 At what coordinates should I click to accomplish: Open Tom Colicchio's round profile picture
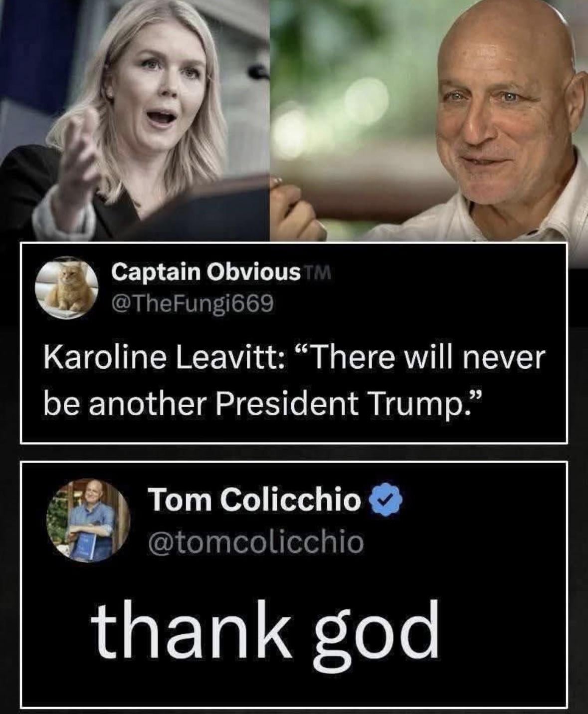[x=89, y=520]
